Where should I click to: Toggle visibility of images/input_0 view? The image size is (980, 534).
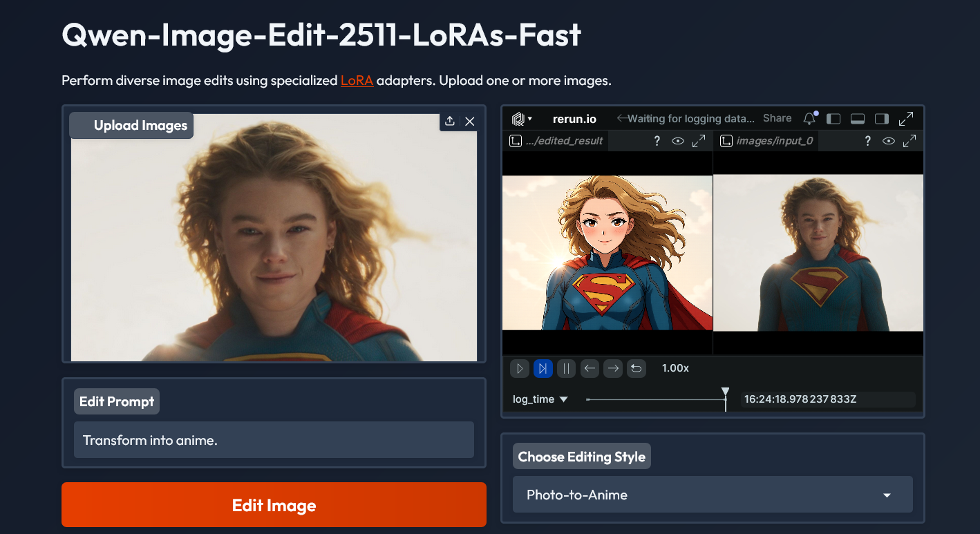[889, 141]
